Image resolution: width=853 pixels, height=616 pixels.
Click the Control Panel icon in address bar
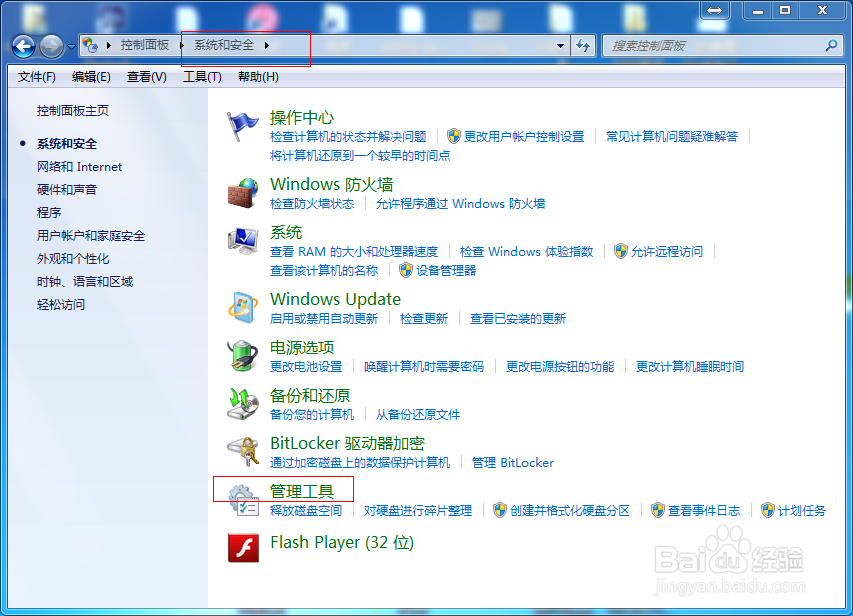click(x=90, y=46)
